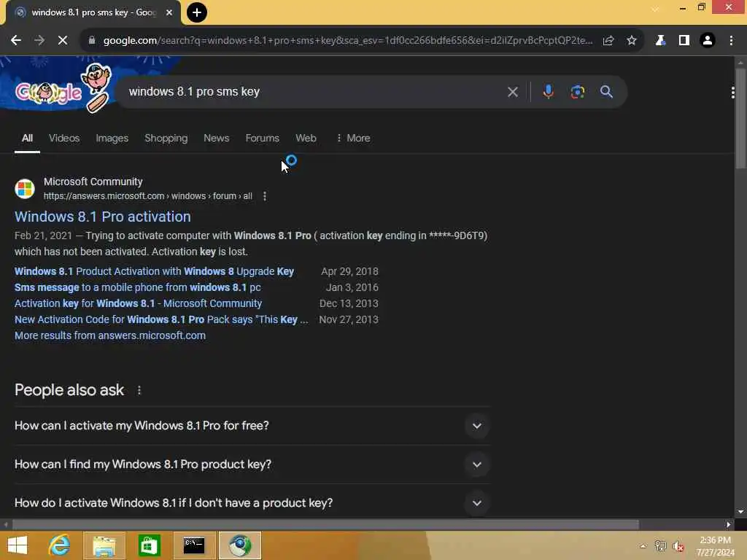Click the 'Microsoft Community' site name
Viewport: 747px width, 560px height.
pos(93,182)
